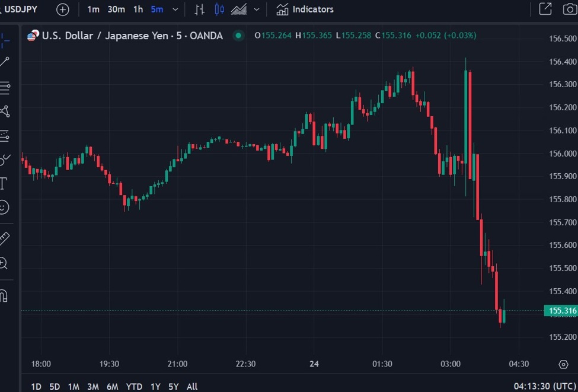578x392 pixels.
Task: Choose the YTD date range
Action: [x=134, y=387]
